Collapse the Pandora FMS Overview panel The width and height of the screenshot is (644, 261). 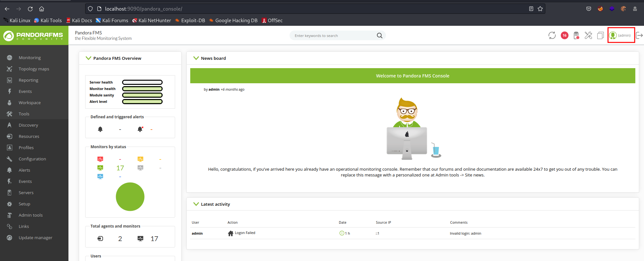[x=88, y=58]
